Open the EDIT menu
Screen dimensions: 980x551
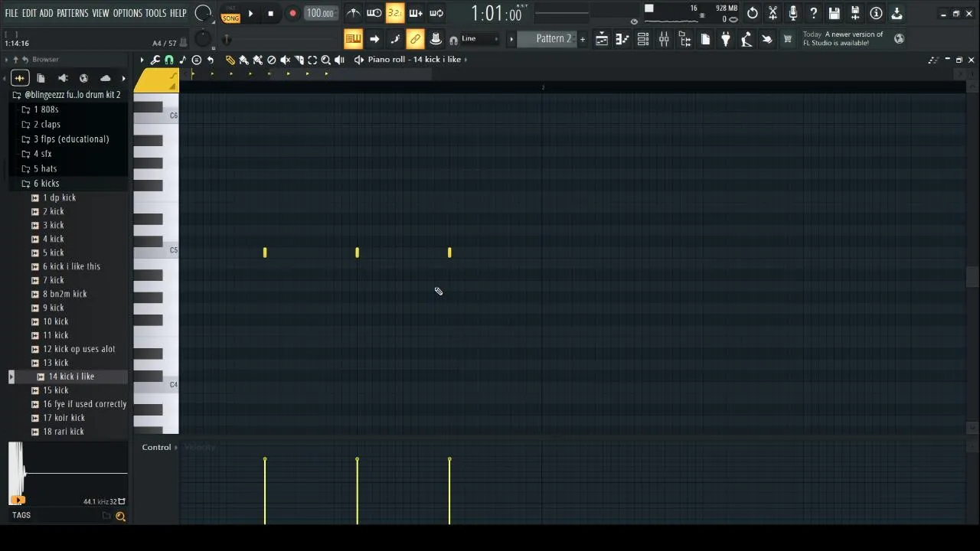tap(29, 13)
